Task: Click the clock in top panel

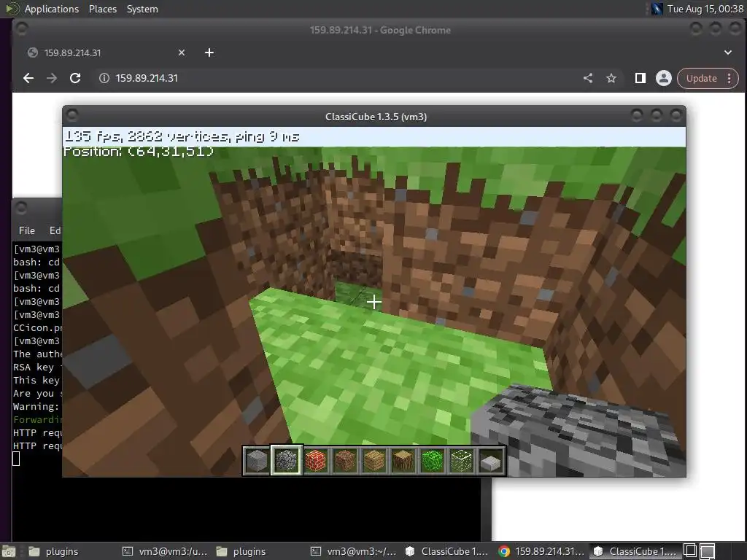Action: [x=705, y=9]
